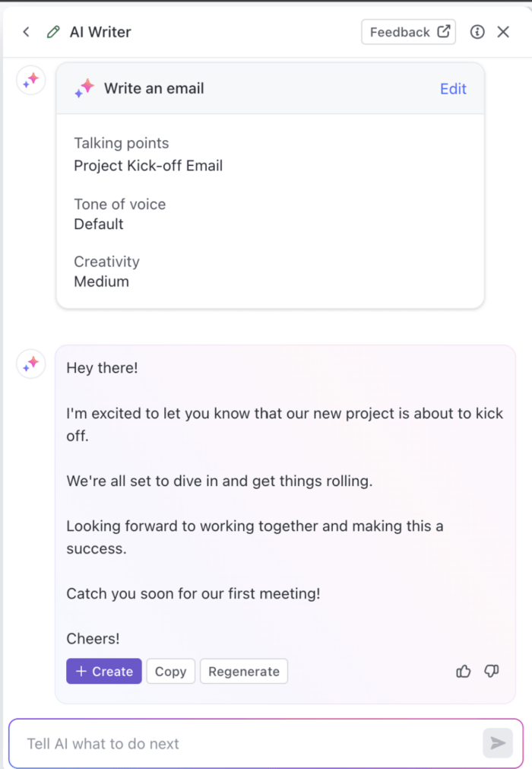Viewport: 532px width, 769px height.
Task: Give the generated email a thumbs up
Action: click(463, 671)
